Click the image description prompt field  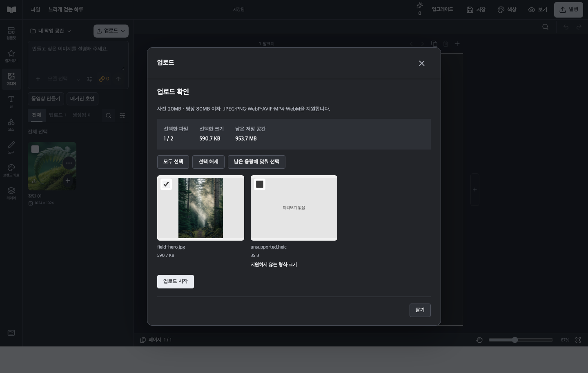78,56
